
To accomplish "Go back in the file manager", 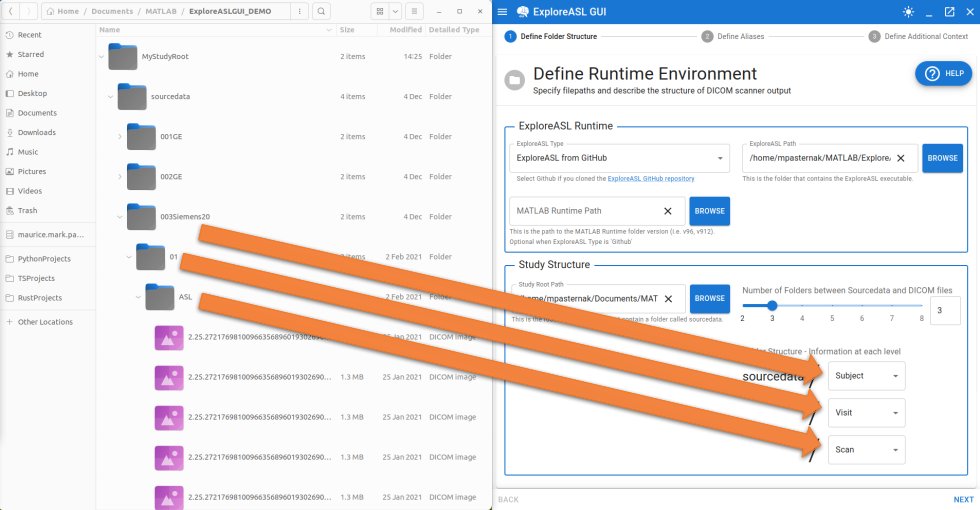I will click(x=11, y=11).
